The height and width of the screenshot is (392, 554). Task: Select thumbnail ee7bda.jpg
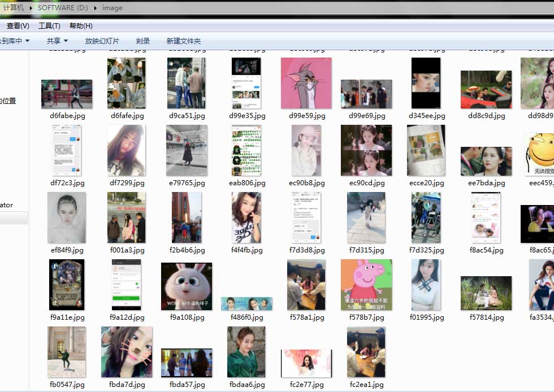486,161
